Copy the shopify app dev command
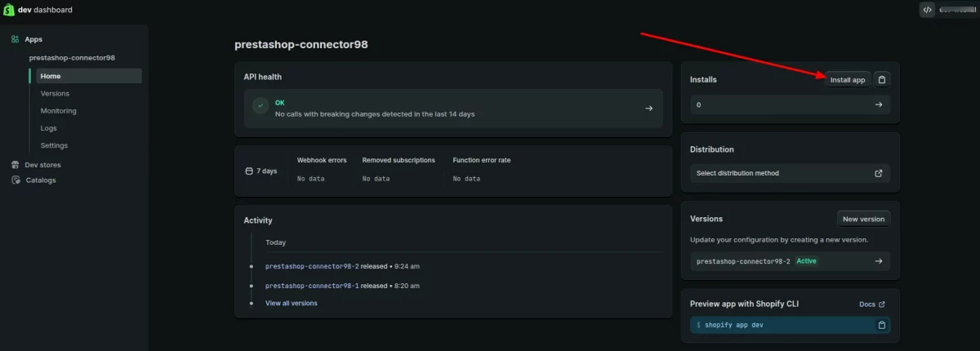 (881, 325)
